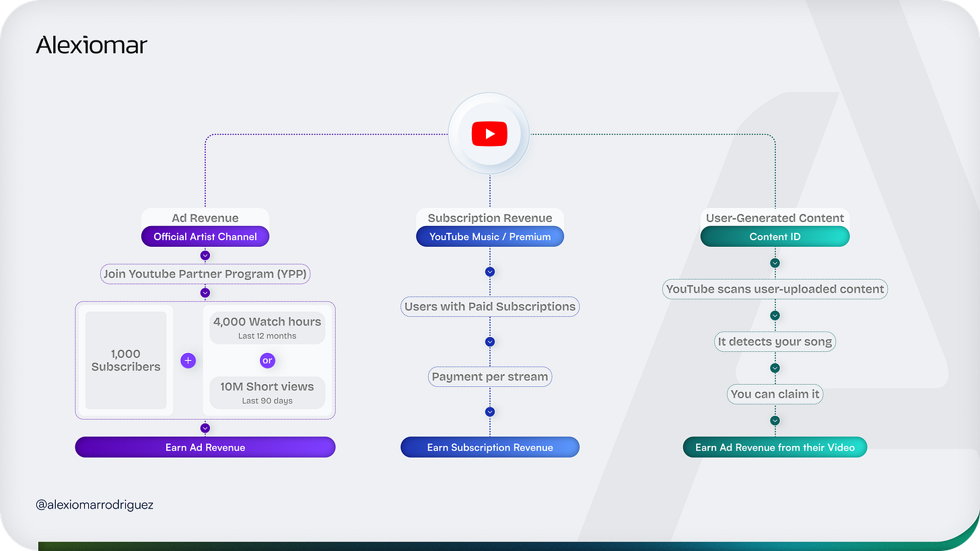Click the chevron below Content ID pill

point(775,263)
